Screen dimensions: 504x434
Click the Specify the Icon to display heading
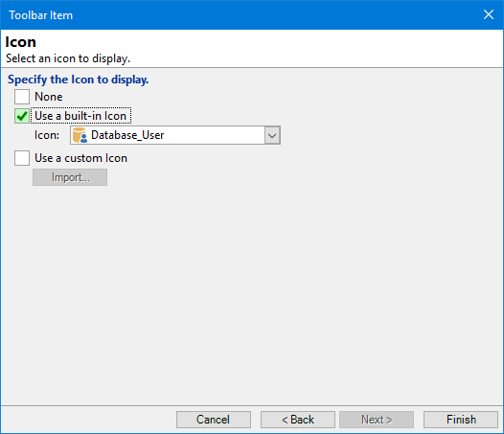click(x=79, y=80)
